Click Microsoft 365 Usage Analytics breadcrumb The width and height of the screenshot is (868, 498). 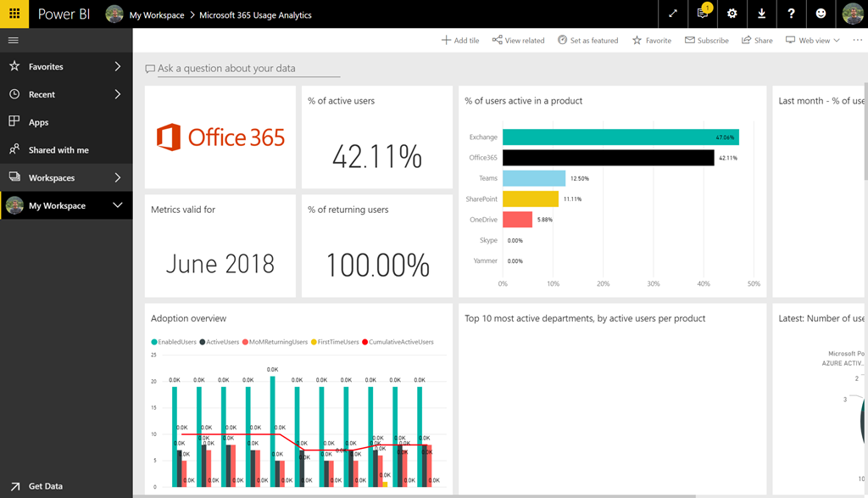(x=255, y=15)
